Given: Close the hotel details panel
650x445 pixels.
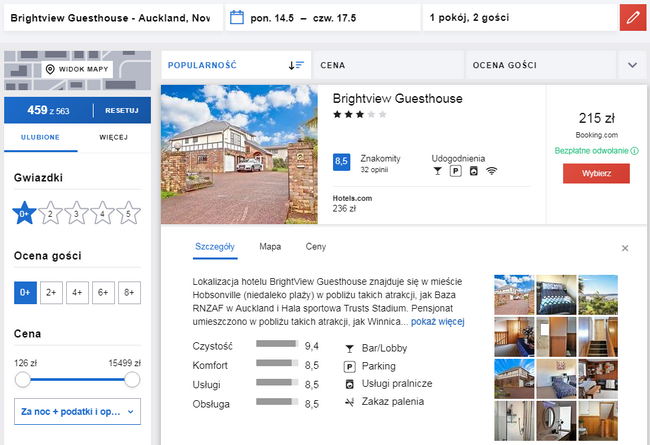Looking at the screenshot, I should click(x=625, y=248).
